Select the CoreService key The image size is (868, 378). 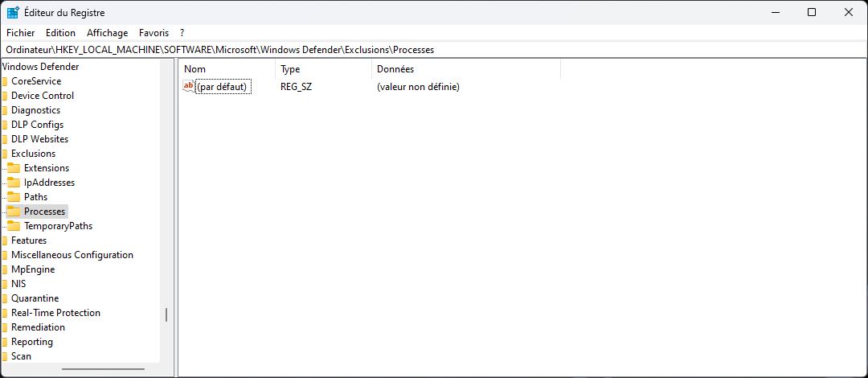[36, 81]
